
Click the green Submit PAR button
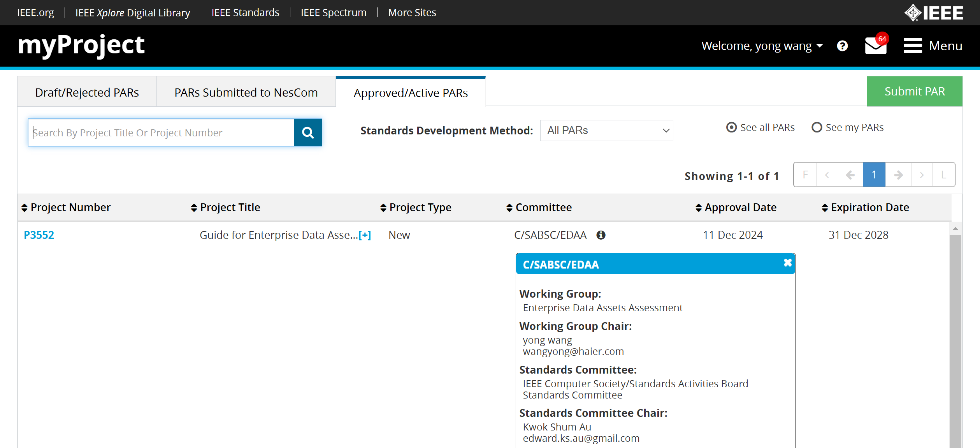click(x=914, y=92)
